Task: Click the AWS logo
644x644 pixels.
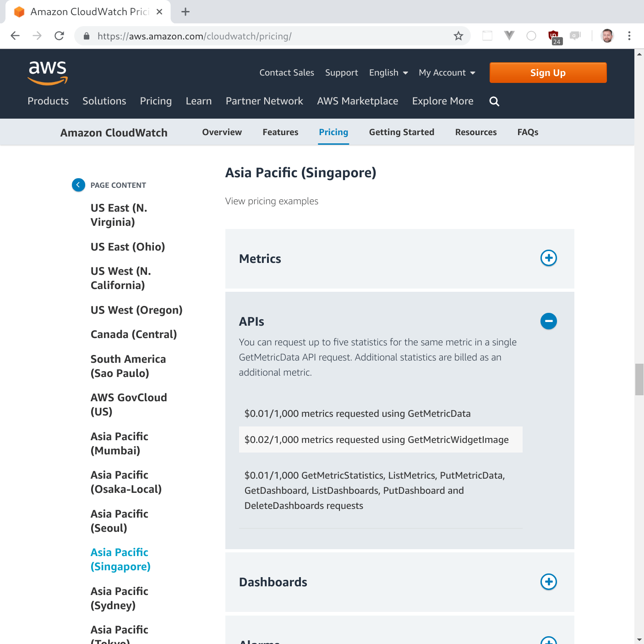Action: 48,73
